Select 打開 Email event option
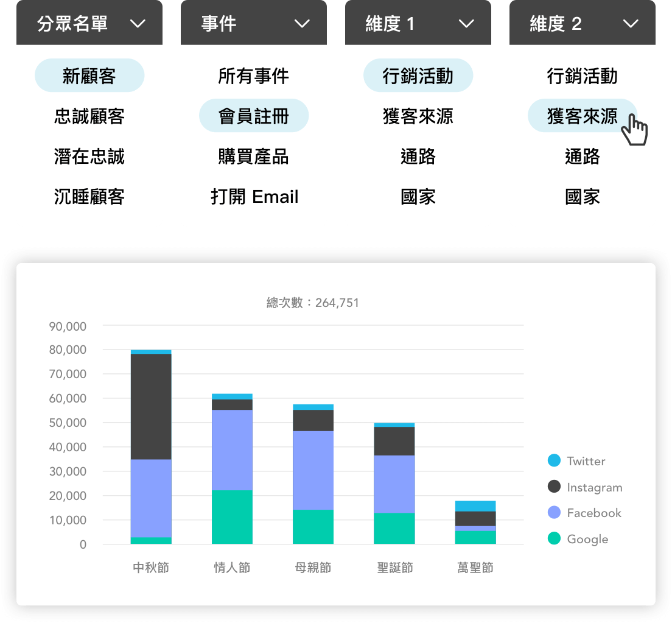 (x=254, y=197)
